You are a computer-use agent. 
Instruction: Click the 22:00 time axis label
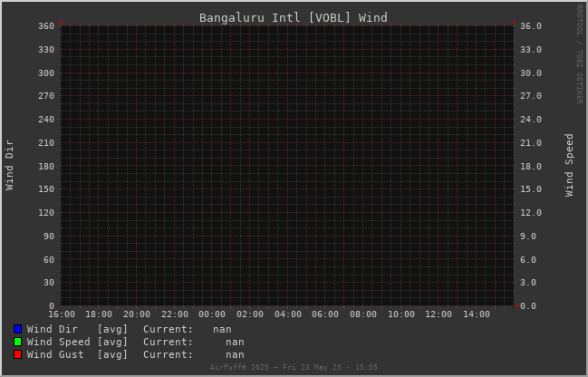(175, 314)
